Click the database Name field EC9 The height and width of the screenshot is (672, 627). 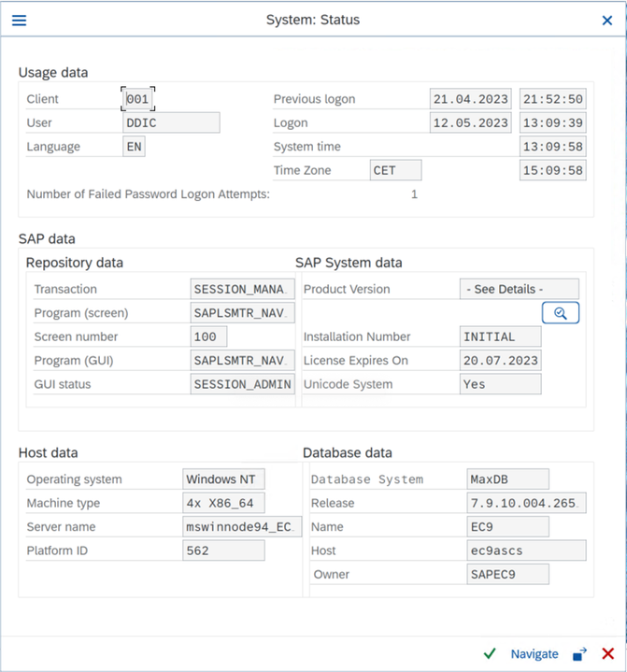(x=507, y=527)
